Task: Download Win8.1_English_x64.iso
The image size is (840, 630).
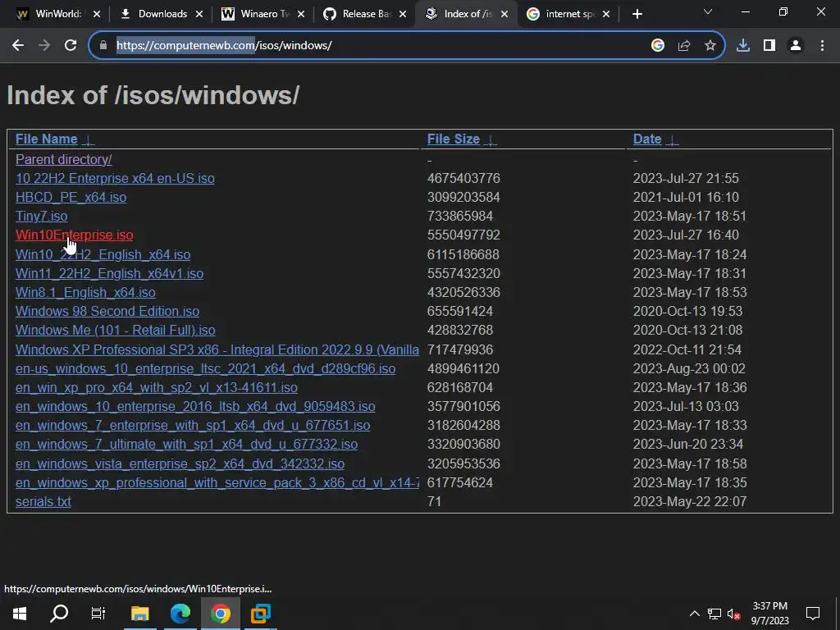Action: click(85, 293)
